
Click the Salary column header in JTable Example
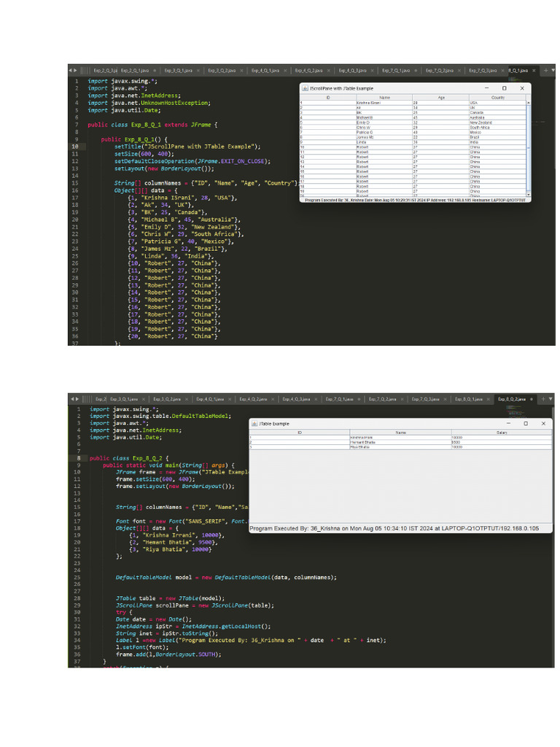500,433
